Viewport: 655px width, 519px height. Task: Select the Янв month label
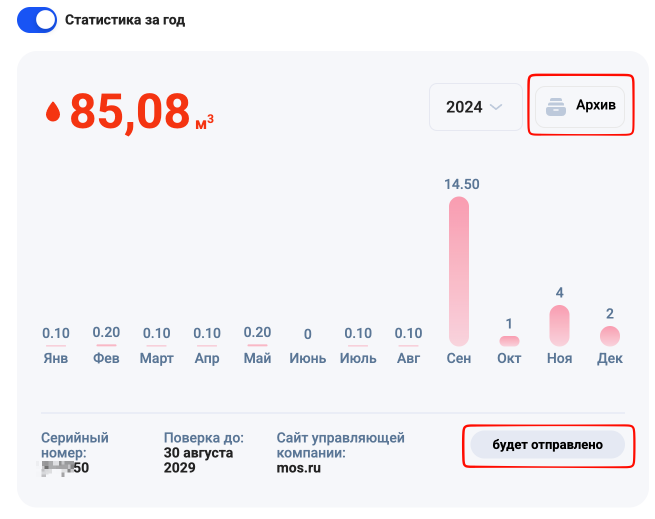coord(56,358)
